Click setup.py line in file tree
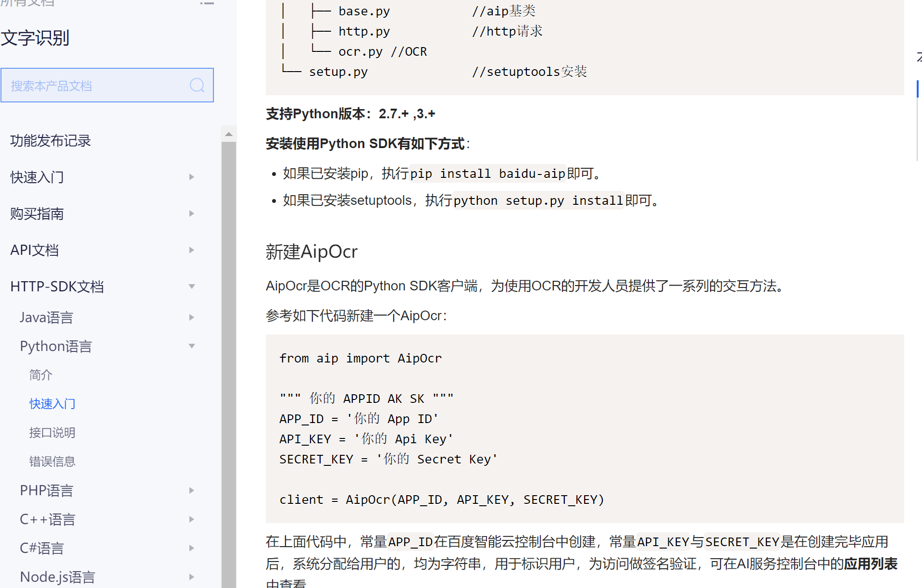 pos(434,72)
